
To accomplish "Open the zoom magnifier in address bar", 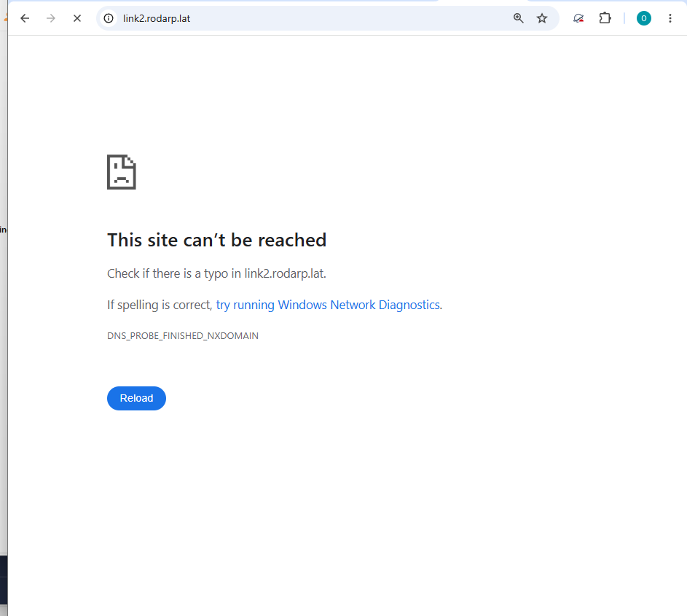I will [x=518, y=18].
